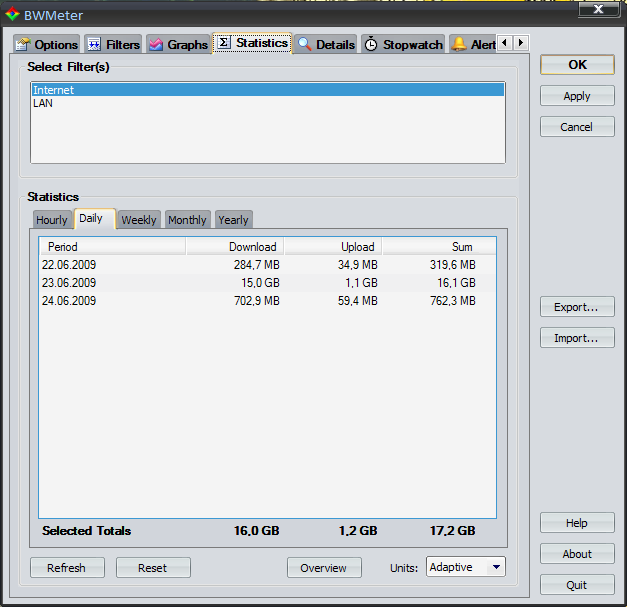Select the 24.06.2009 row
The image size is (627, 607).
pyautogui.click(x=268, y=301)
